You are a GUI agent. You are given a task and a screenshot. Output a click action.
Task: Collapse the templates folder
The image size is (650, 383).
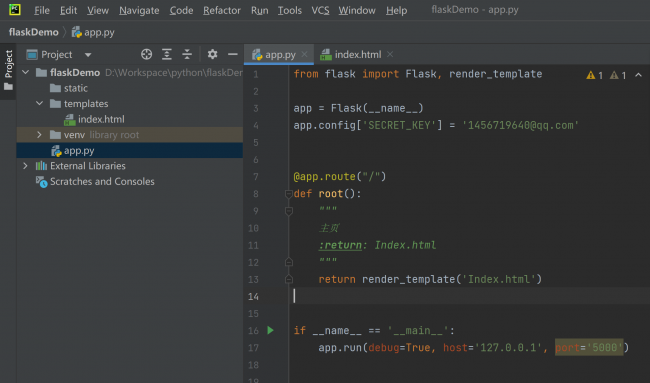click(x=39, y=104)
